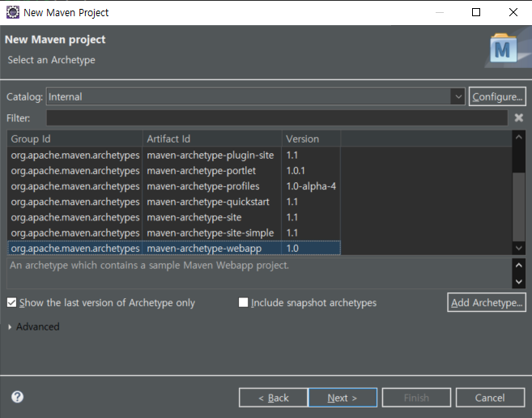
Task: Cancel the New Maven Project dialog
Action: pos(490,398)
